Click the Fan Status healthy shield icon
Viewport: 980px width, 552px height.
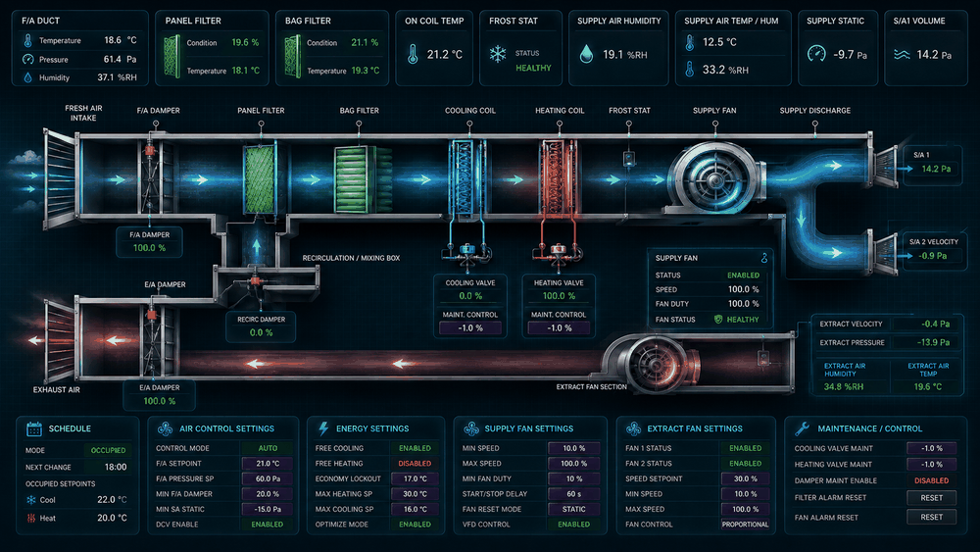[x=718, y=320]
